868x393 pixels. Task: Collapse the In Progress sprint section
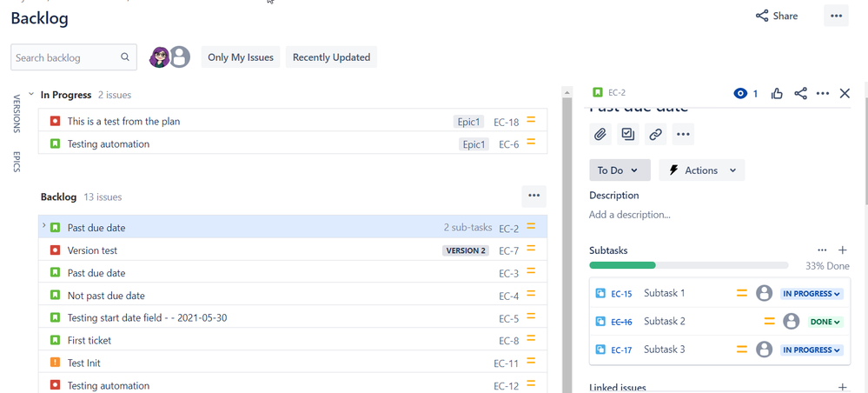(x=31, y=95)
